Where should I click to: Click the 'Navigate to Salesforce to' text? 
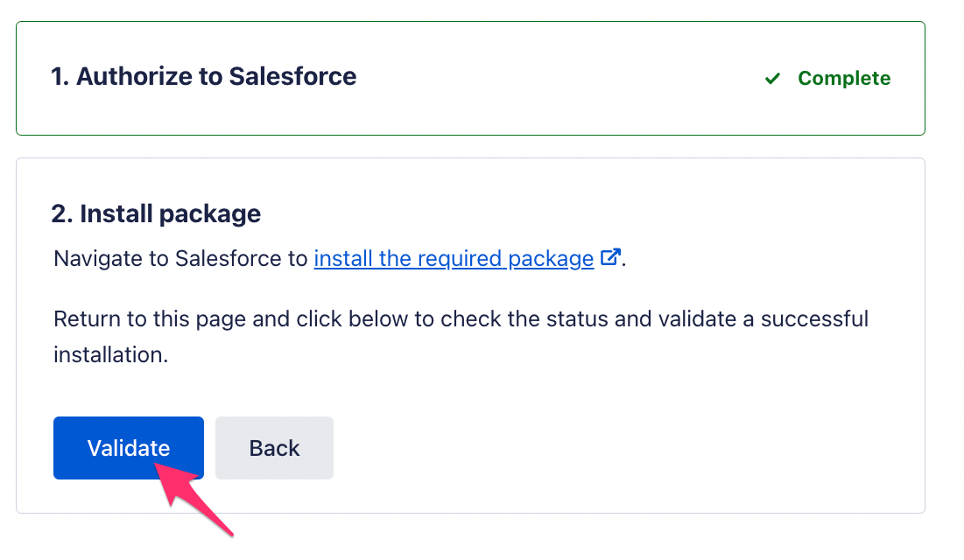(180, 258)
